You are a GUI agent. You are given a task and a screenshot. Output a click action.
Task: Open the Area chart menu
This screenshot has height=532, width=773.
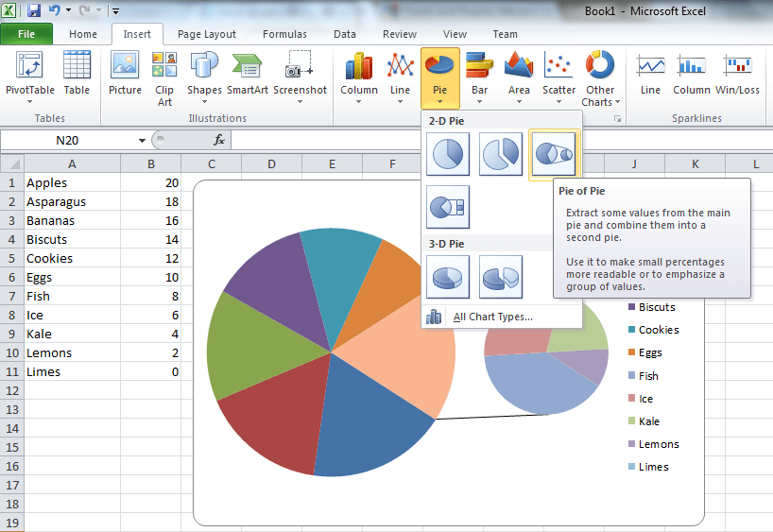point(519,77)
